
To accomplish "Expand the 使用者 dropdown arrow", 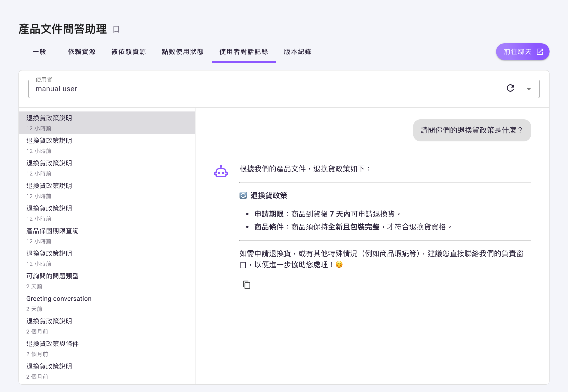I will (x=529, y=89).
